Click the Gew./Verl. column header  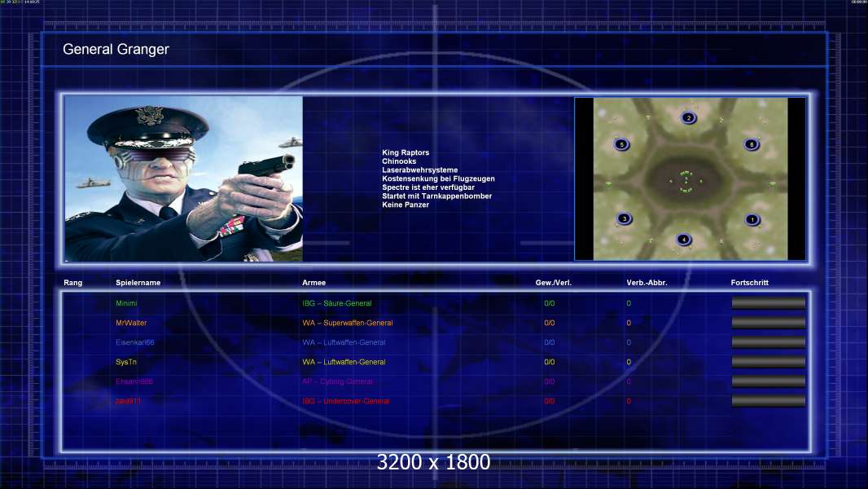pyautogui.click(x=553, y=283)
